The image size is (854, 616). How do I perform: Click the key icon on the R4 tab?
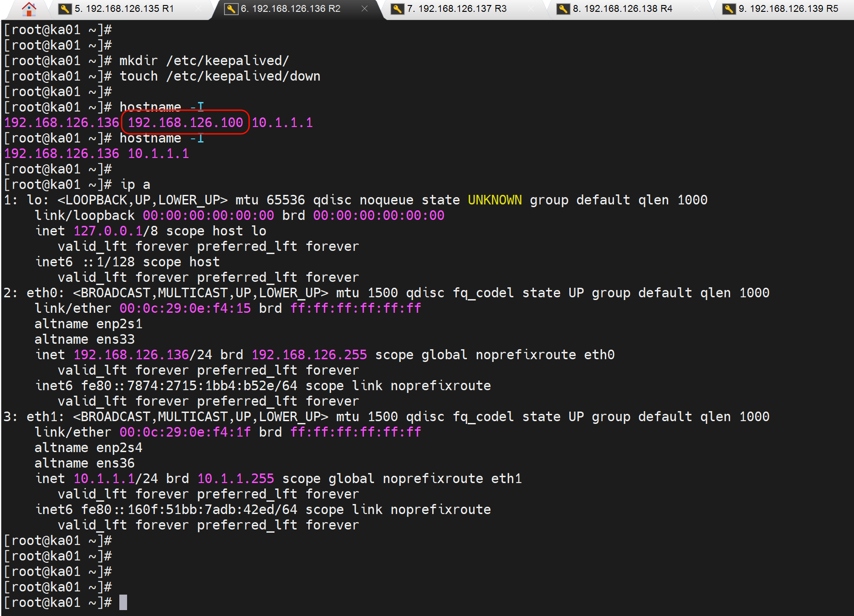click(563, 8)
